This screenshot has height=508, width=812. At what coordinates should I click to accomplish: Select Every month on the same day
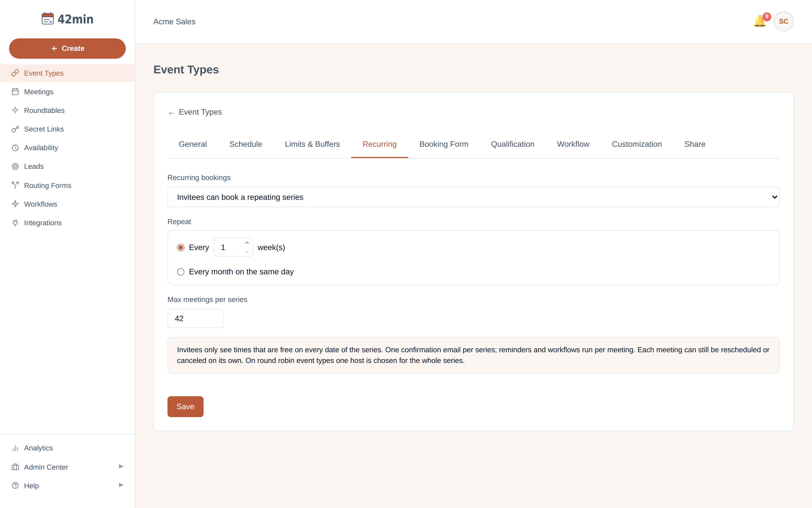180,272
